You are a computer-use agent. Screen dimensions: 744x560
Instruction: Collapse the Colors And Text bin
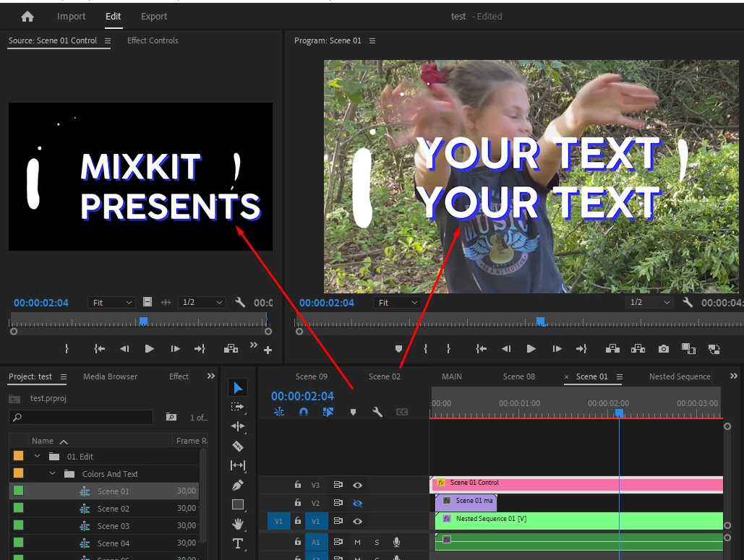point(52,474)
